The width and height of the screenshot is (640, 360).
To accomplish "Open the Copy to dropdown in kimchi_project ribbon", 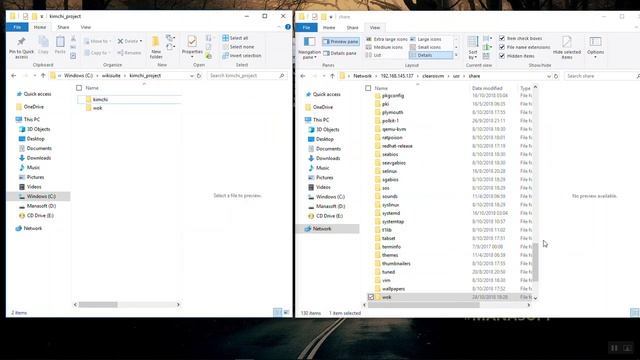I will (x=98, y=53).
